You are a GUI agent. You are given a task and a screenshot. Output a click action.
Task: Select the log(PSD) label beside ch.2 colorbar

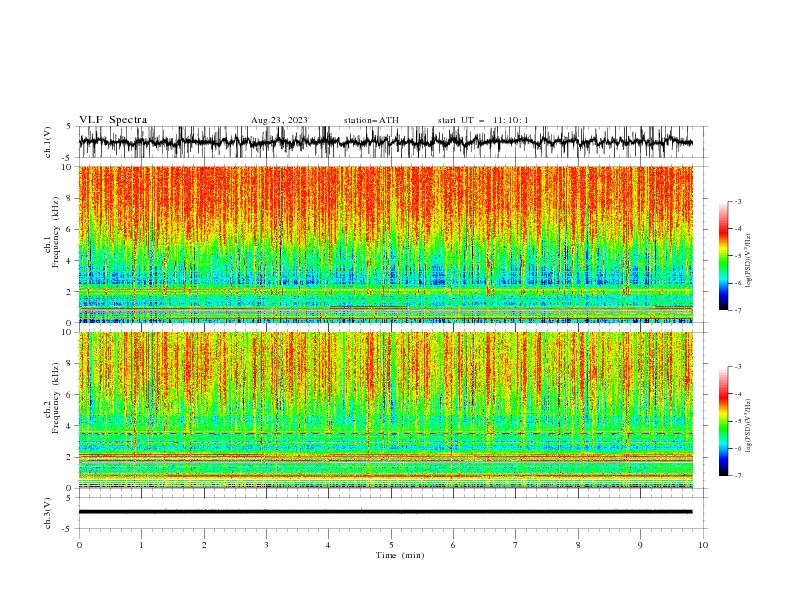point(749,426)
